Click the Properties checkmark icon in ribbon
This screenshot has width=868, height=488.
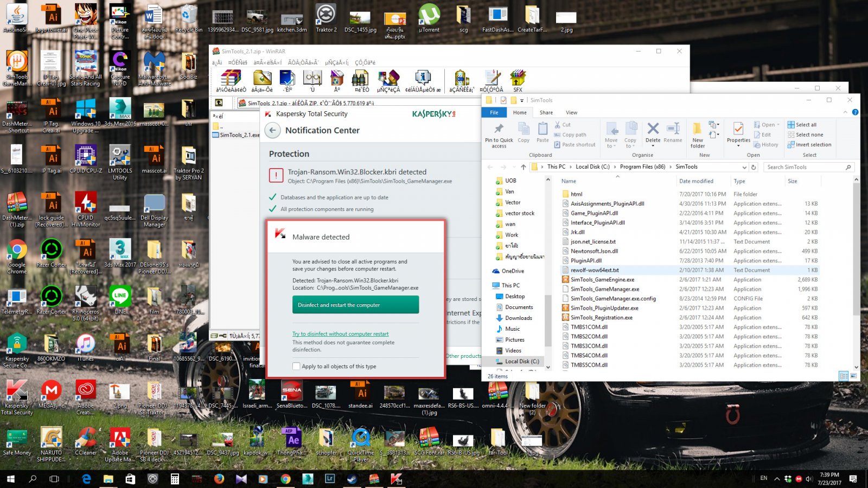[738, 129]
